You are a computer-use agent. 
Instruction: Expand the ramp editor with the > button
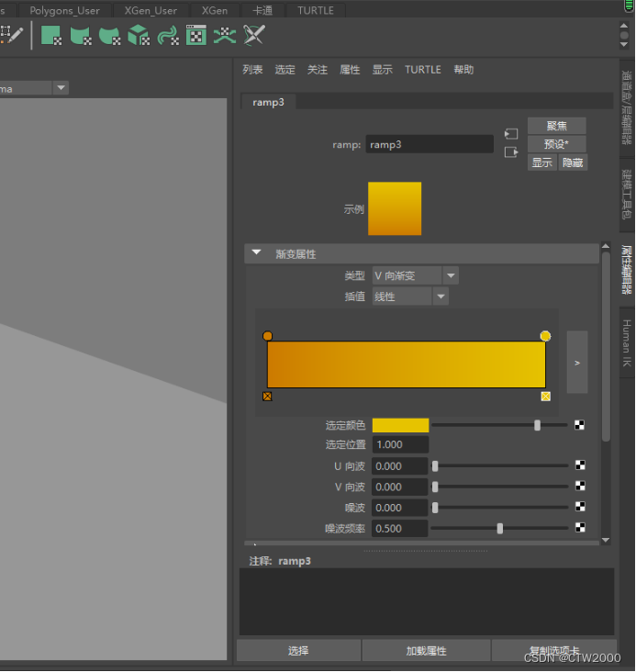(x=577, y=363)
